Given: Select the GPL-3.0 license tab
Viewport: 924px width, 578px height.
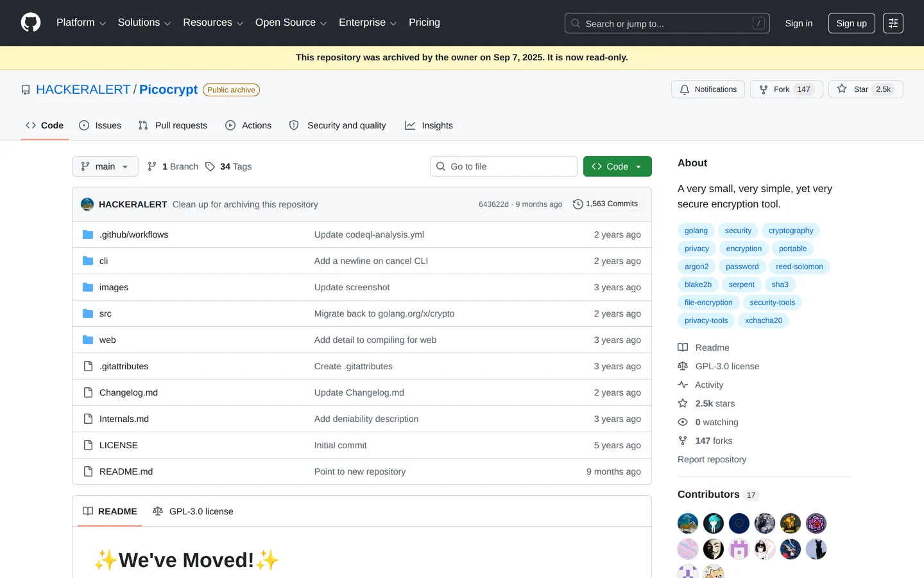Looking at the screenshot, I should point(193,511).
